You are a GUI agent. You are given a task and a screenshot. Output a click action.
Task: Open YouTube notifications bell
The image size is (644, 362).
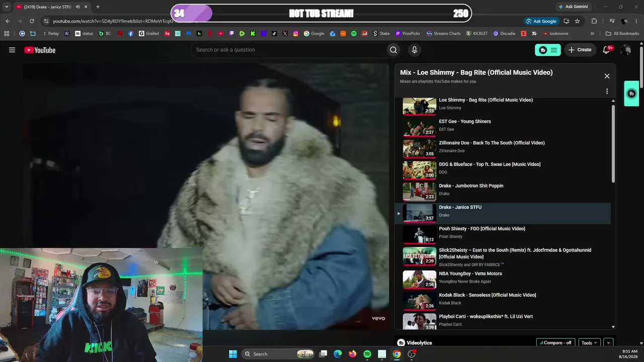(607, 50)
